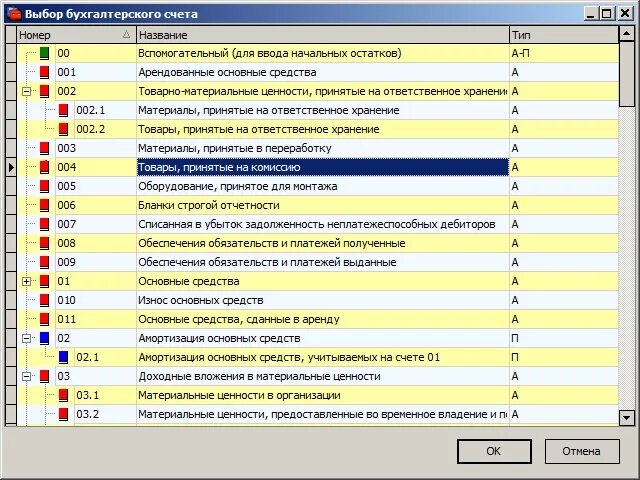Image resolution: width=640 pixels, height=480 pixels.
Task: Click the red book icon for account 008
Action: (x=44, y=243)
